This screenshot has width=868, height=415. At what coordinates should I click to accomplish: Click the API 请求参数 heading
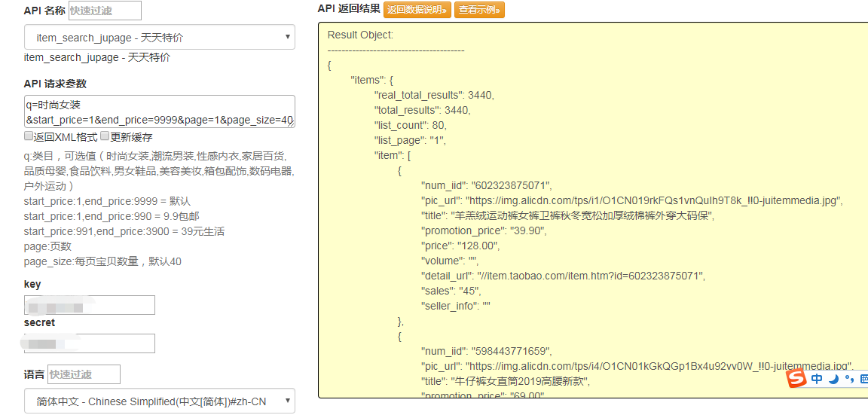pos(55,84)
